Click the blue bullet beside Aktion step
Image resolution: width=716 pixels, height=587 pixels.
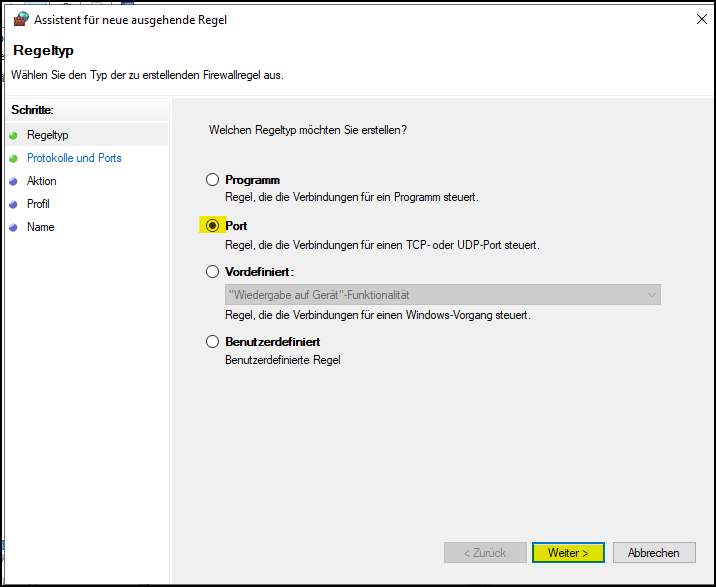pyautogui.click(x=13, y=181)
